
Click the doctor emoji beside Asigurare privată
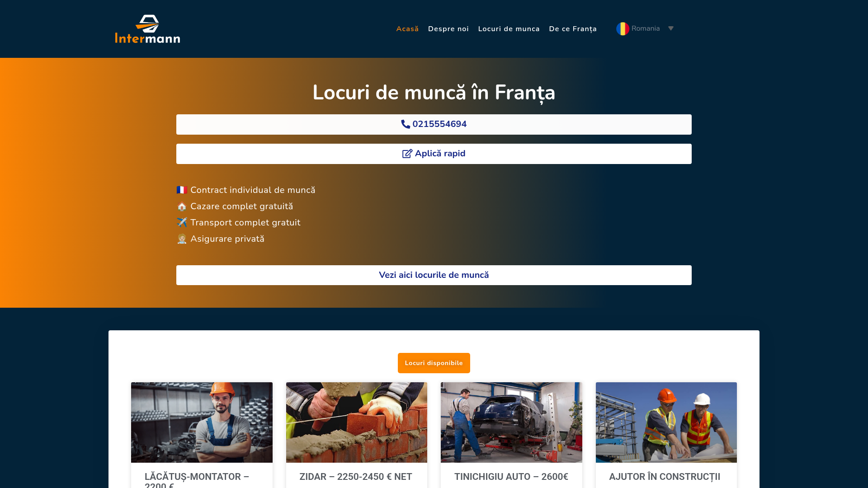point(182,239)
